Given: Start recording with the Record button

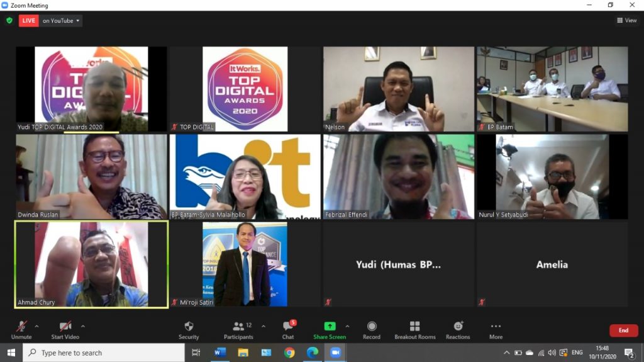Looking at the screenshot, I should pos(372,329).
